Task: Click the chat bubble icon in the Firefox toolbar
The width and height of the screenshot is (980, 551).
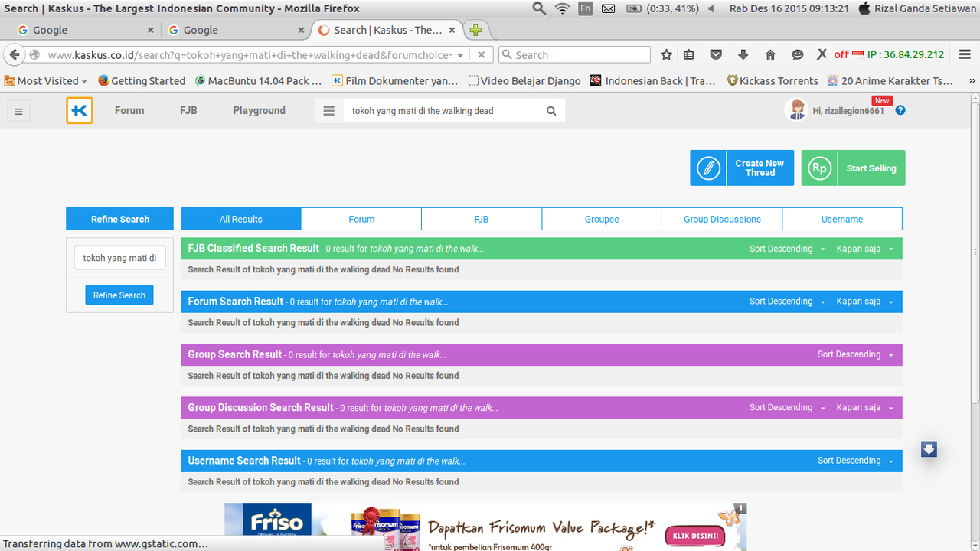Action: tap(797, 55)
